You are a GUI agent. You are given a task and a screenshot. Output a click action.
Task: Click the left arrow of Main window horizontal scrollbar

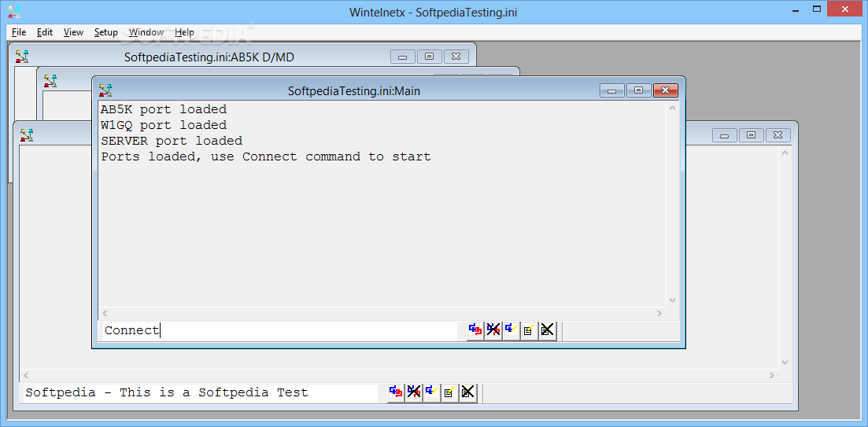105,313
